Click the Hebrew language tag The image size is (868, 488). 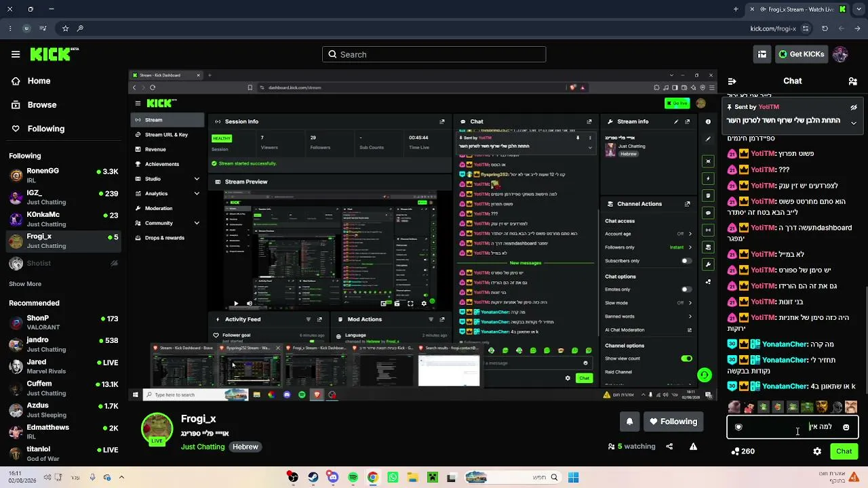point(245,447)
